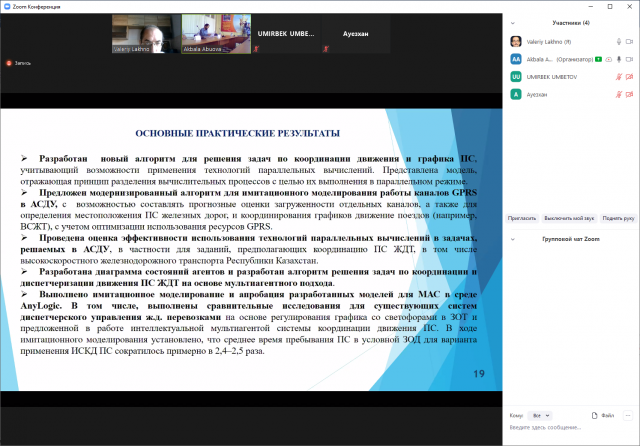Click the green screen-share badge next to Akbala

pos(598,59)
